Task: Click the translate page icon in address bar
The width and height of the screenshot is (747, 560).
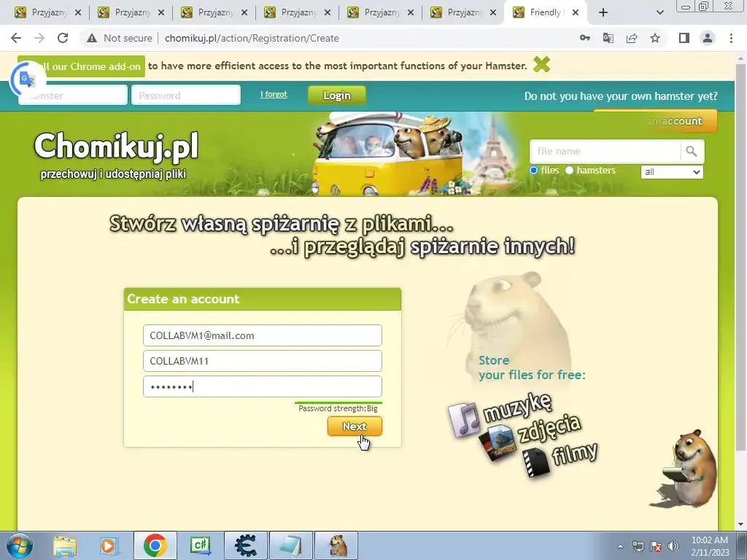Action: (608, 38)
